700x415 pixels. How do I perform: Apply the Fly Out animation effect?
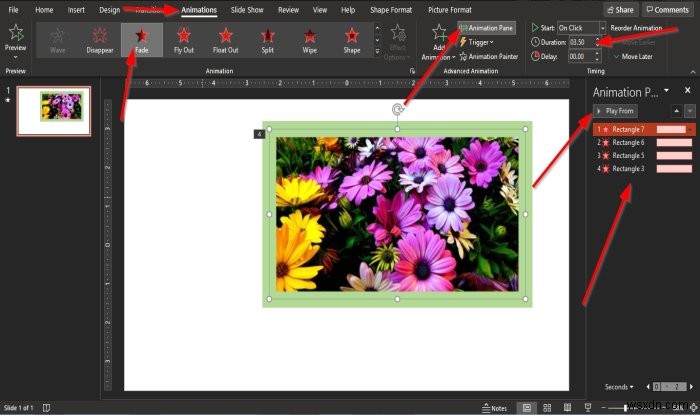point(183,40)
